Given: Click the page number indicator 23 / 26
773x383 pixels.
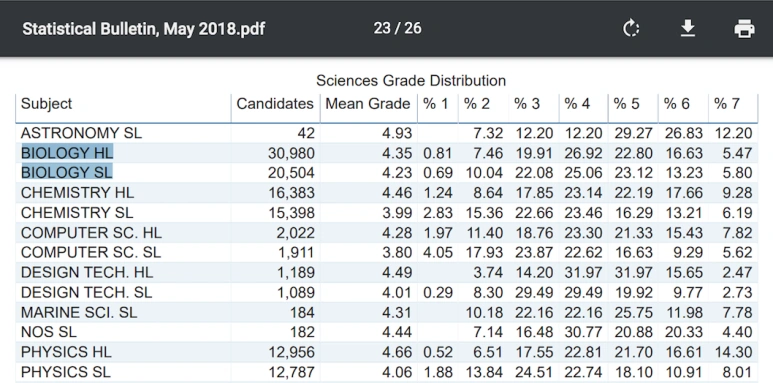Looking at the screenshot, I should click(397, 28).
